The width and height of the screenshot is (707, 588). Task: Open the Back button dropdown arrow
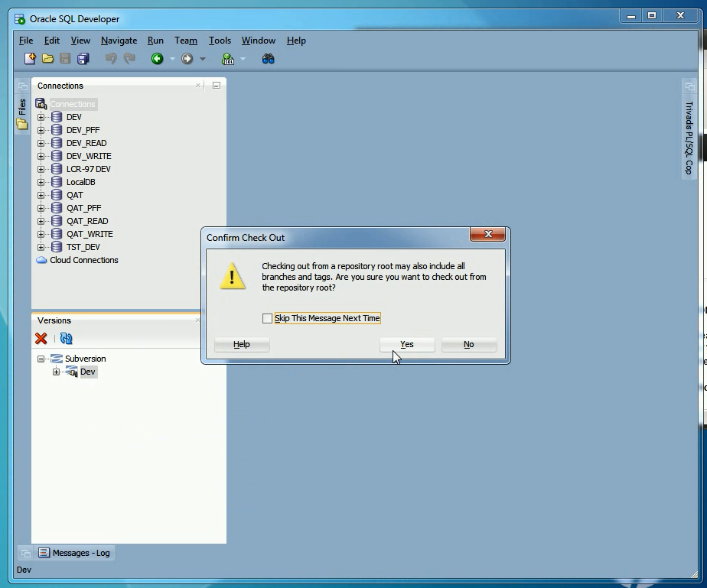pyautogui.click(x=172, y=59)
